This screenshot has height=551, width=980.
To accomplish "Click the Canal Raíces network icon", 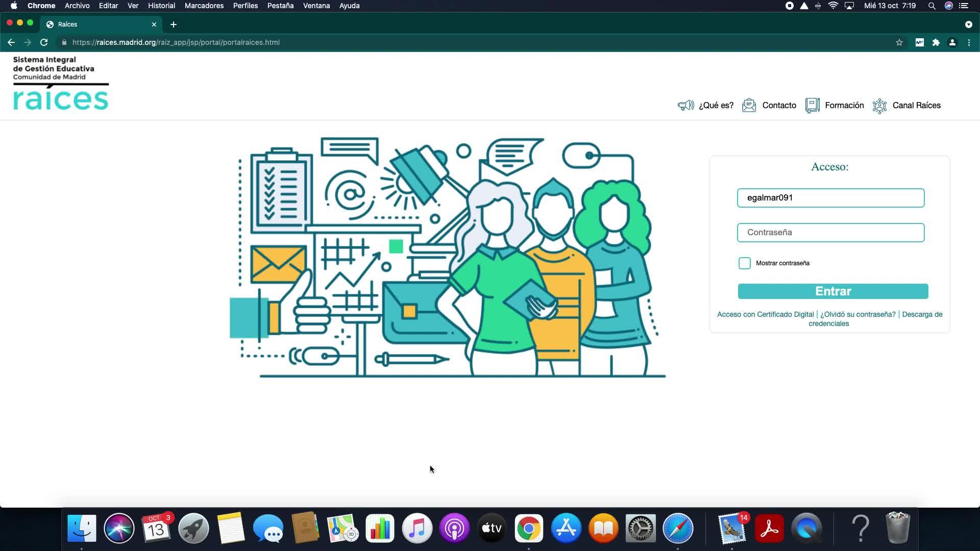I will click(x=879, y=106).
